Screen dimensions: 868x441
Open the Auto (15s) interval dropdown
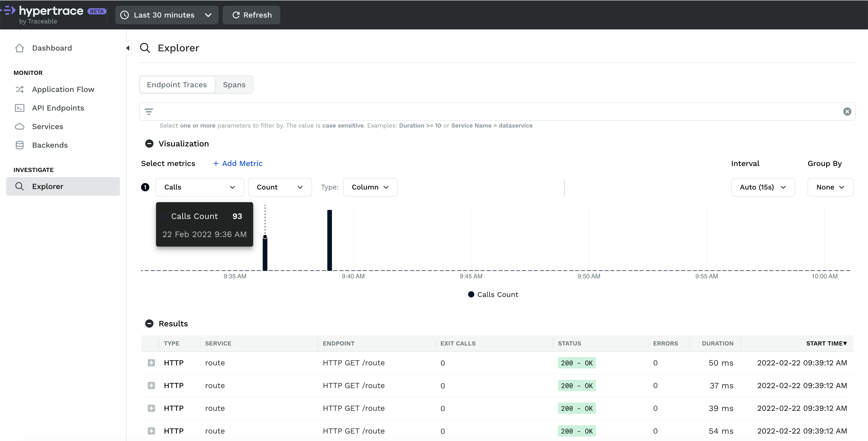click(x=763, y=187)
